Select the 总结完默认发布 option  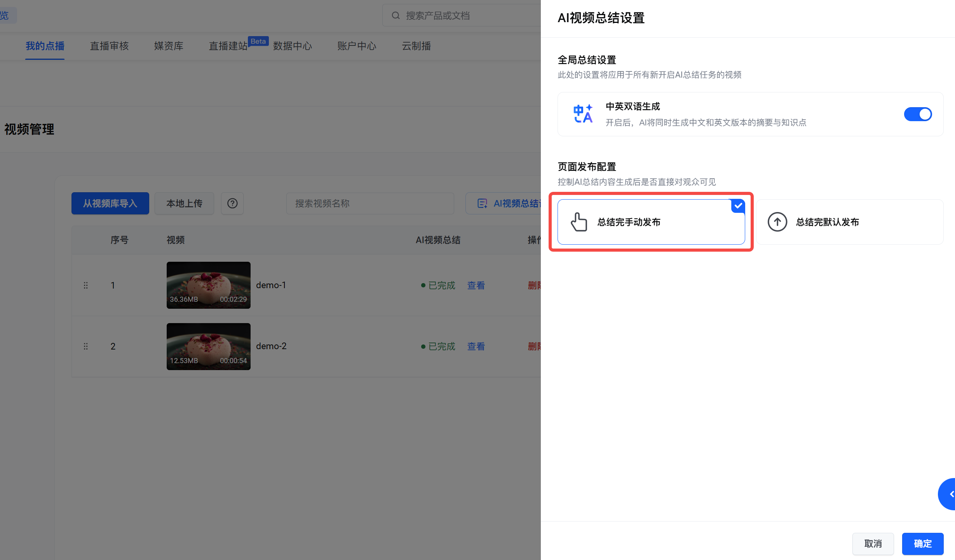coord(849,222)
